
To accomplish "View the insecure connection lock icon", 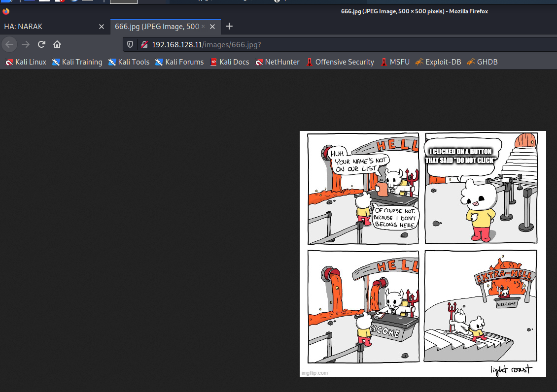I will (x=144, y=44).
